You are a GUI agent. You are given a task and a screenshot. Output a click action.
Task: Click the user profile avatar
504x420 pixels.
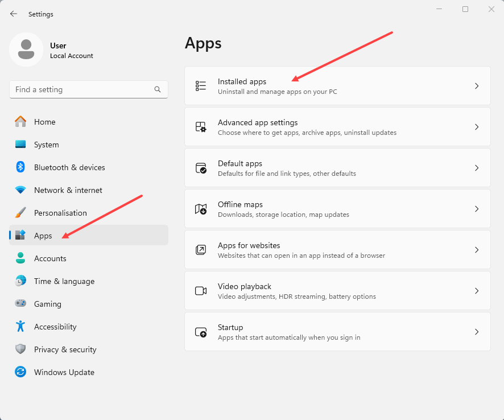(x=26, y=50)
